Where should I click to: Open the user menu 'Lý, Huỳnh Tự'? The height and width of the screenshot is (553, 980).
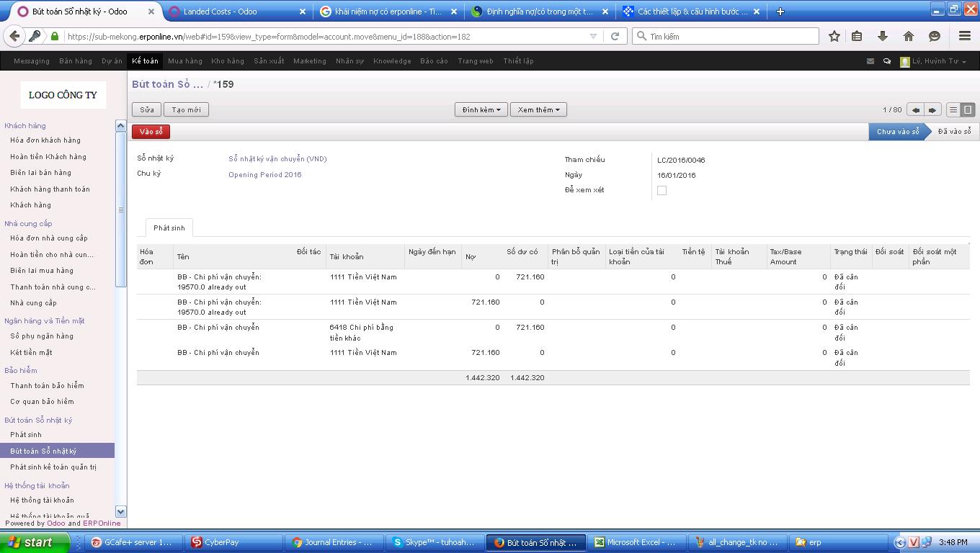932,61
